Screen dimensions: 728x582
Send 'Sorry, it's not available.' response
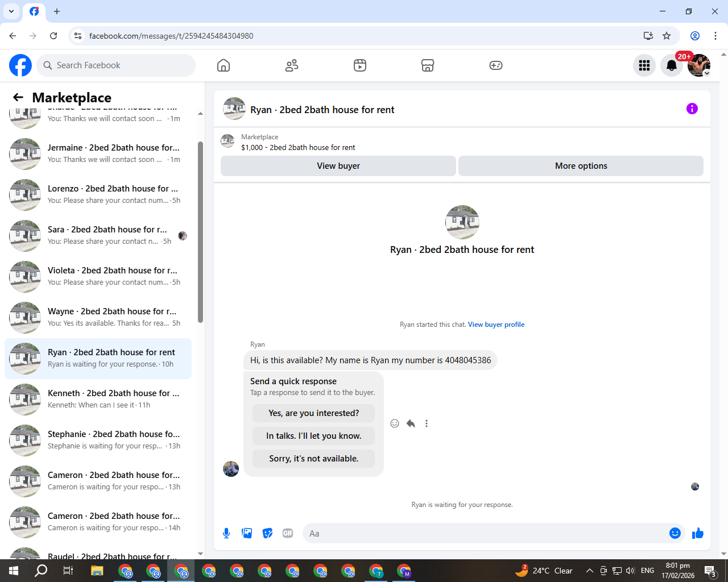tap(314, 459)
